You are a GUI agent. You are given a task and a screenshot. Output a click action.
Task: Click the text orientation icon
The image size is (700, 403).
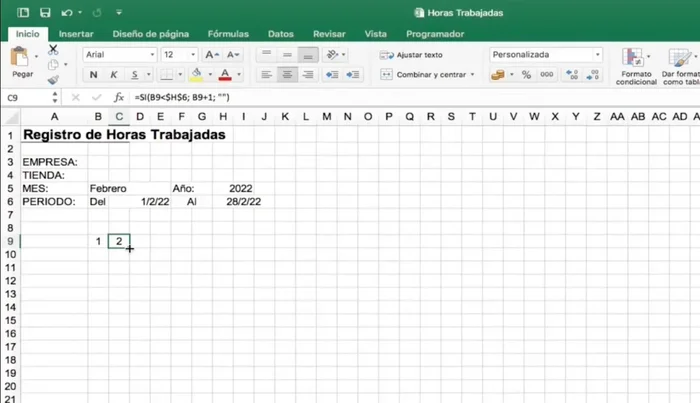tap(333, 54)
